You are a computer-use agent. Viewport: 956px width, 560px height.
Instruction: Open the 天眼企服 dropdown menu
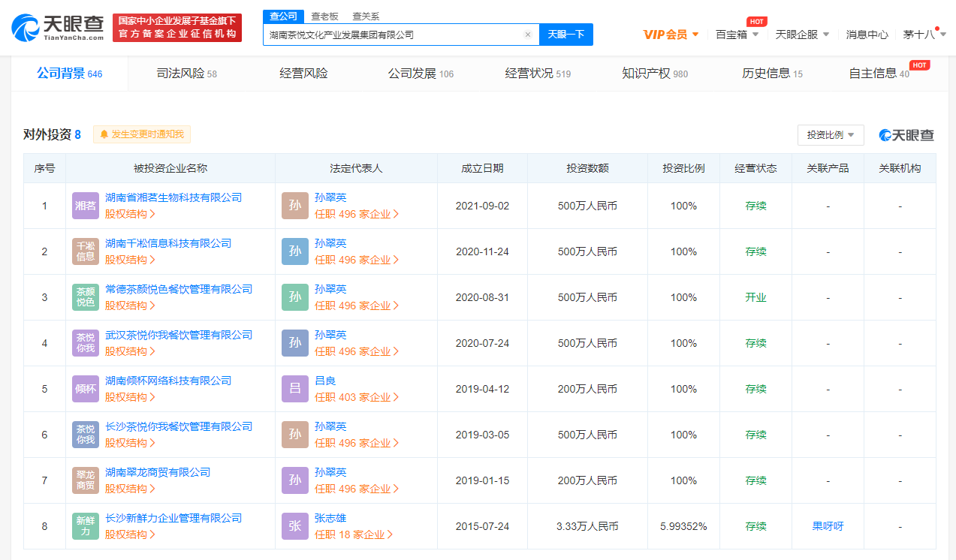point(802,35)
